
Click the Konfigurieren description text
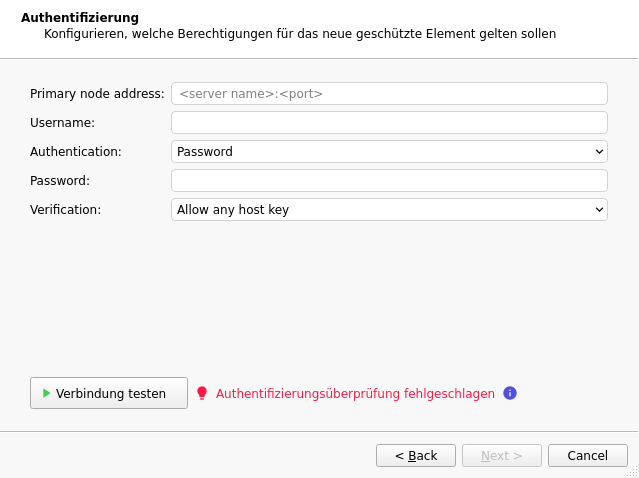click(x=300, y=34)
